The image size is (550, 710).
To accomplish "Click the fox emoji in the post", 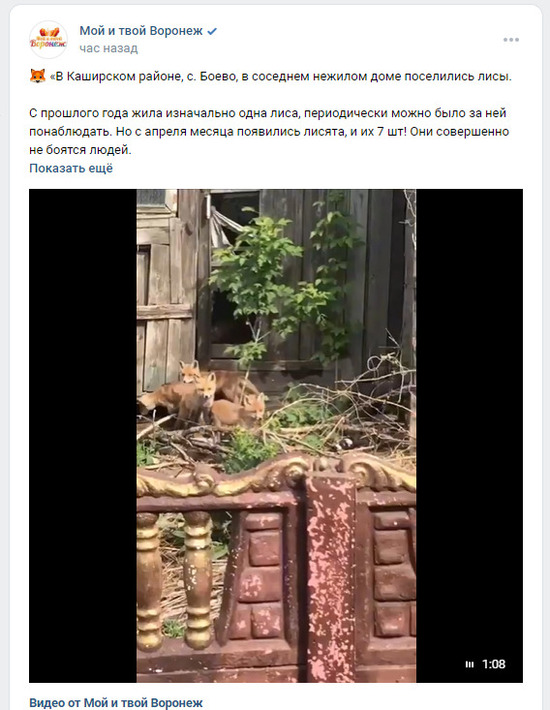I will point(38,76).
